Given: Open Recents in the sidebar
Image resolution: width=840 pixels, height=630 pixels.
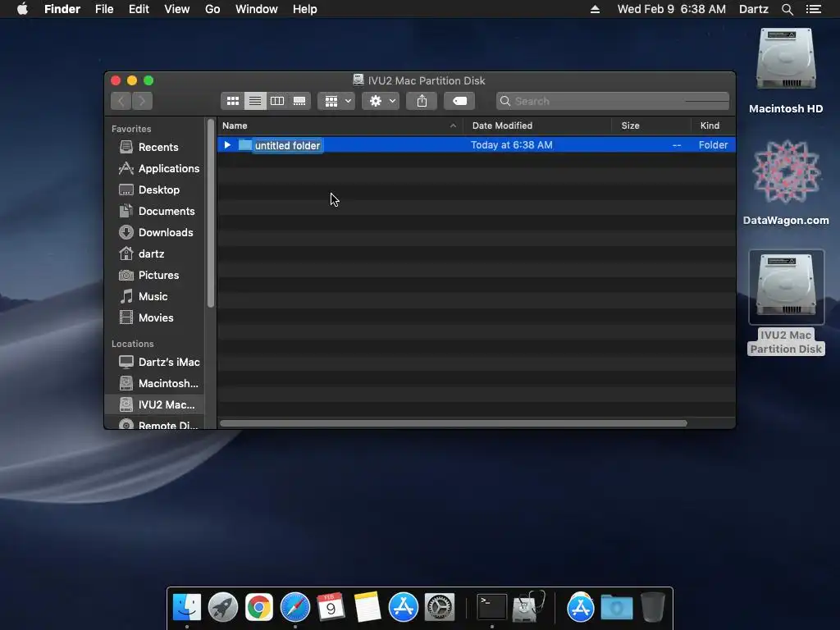Looking at the screenshot, I should [156, 147].
